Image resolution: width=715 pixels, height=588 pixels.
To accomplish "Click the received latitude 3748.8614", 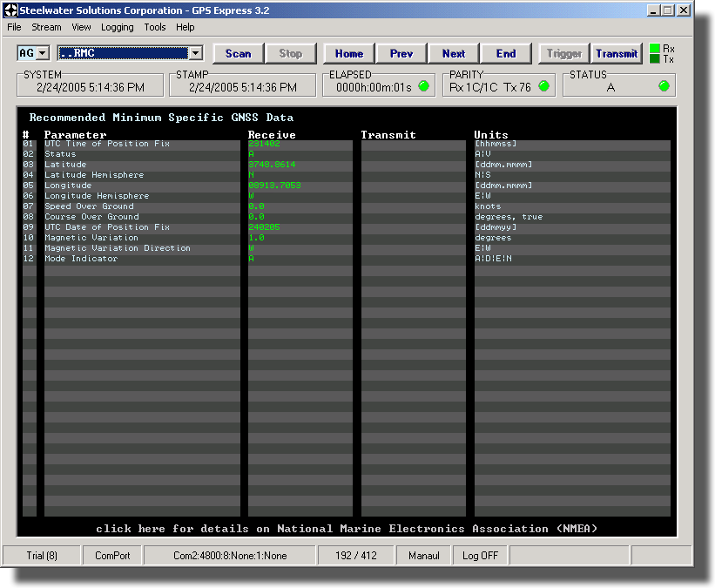I will coord(272,165).
